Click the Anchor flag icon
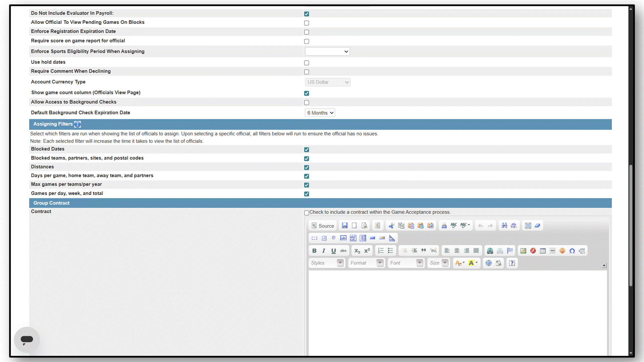This screenshot has width=644, height=362. 510,251
